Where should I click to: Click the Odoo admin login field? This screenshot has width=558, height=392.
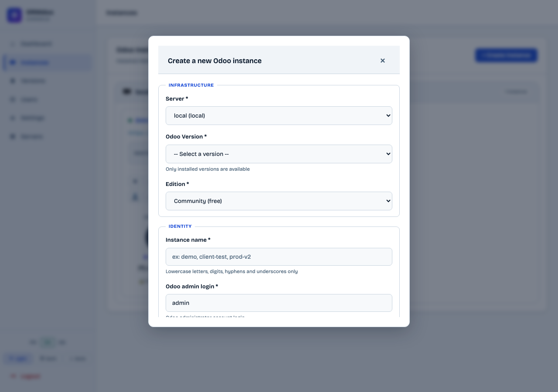279,303
